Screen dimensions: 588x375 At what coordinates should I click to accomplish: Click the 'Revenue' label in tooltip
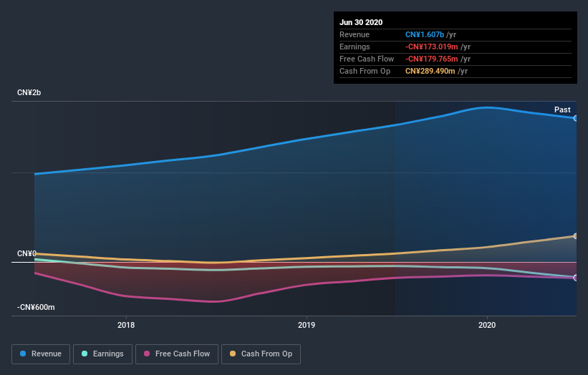pos(355,34)
